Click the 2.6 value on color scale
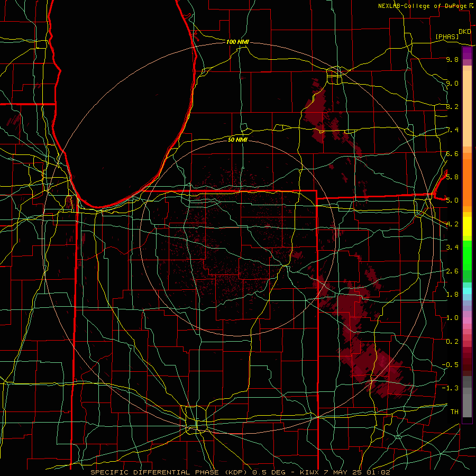The height and width of the screenshot is (476, 476). (452, 271)
